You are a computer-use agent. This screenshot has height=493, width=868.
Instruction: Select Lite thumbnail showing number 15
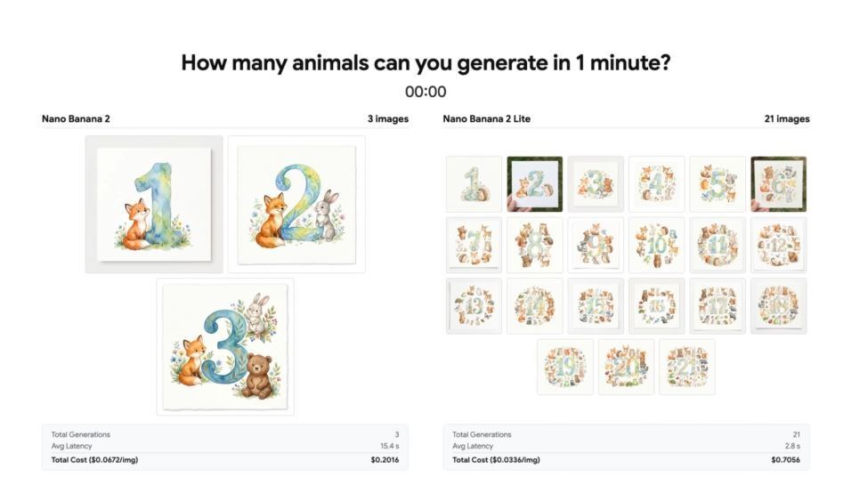click(x=596, y=306)
